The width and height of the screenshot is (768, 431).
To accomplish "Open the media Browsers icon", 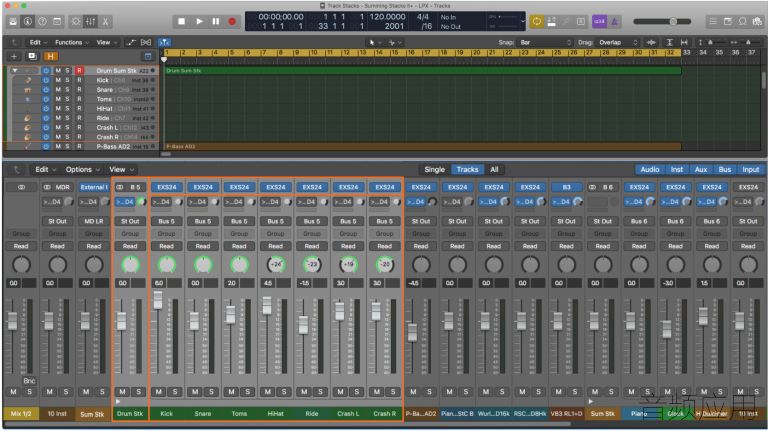I will [x=758, y=22].
